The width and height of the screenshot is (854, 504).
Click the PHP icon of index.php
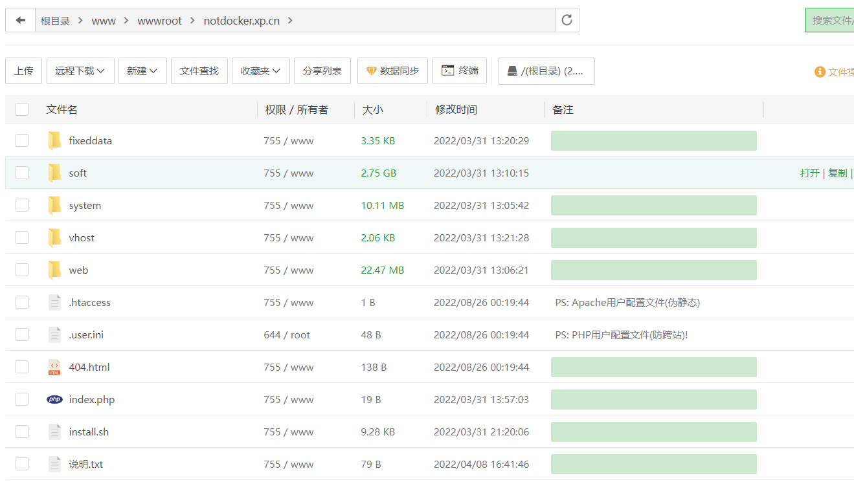coord(54,399)
